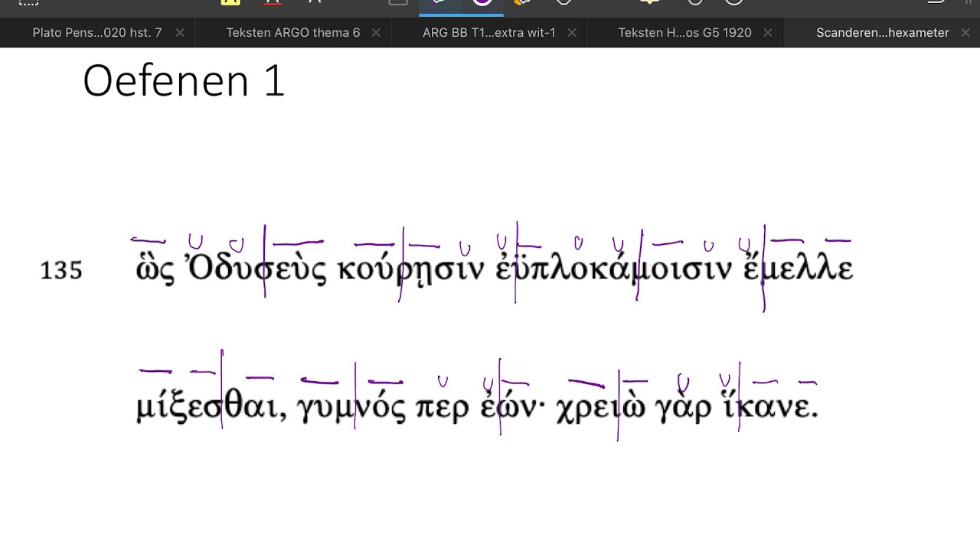Switch to the 'Plato Pens...020 hst. 7' tab
The width and height of the screenshot is (980, 551).
97,33
